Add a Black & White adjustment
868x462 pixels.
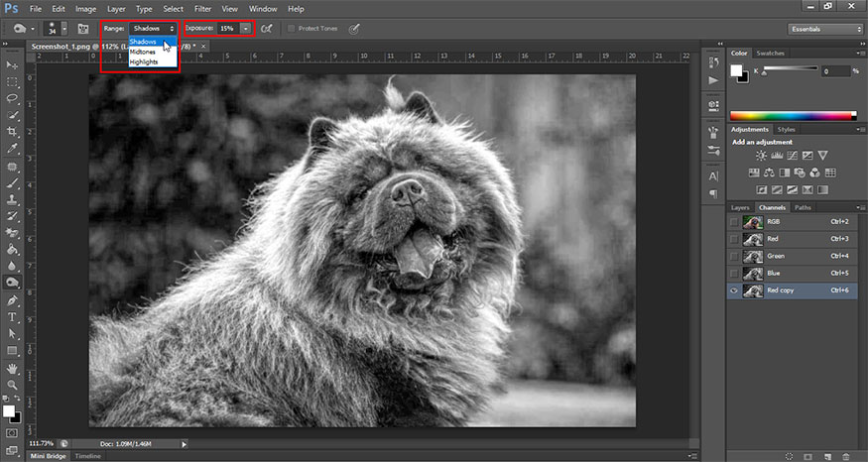coord(785,173)
